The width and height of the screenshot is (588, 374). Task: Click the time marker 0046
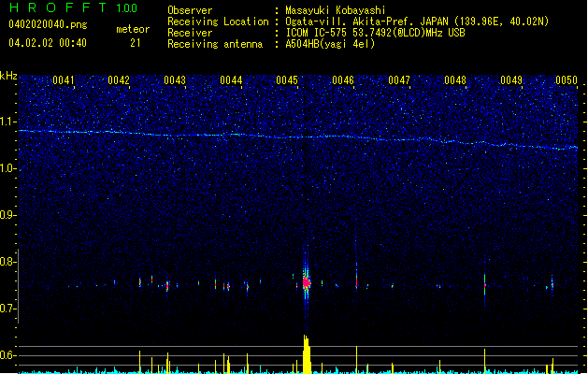point(343,80)
